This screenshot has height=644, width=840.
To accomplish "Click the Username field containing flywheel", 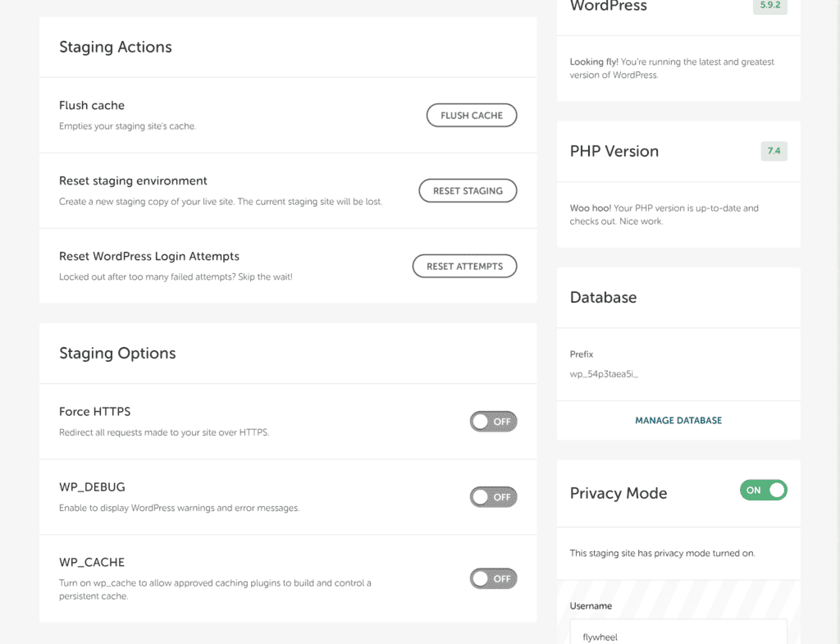I will point(678,632).
